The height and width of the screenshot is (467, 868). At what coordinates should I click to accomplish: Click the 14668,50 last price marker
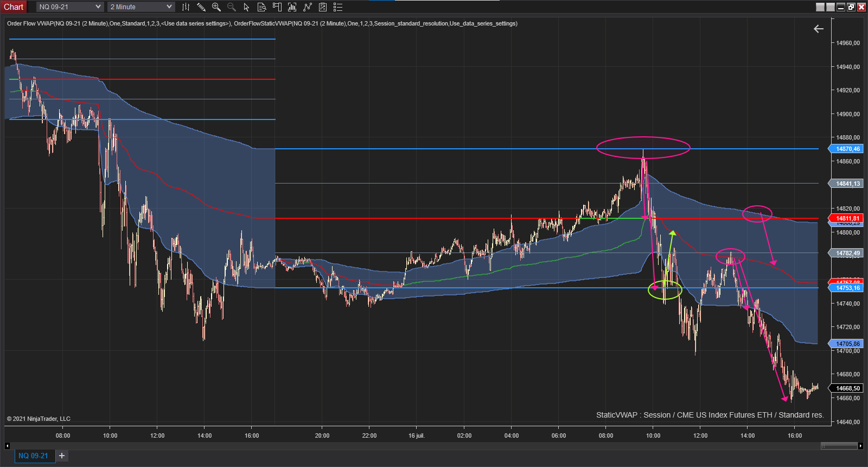pos(846,388)
